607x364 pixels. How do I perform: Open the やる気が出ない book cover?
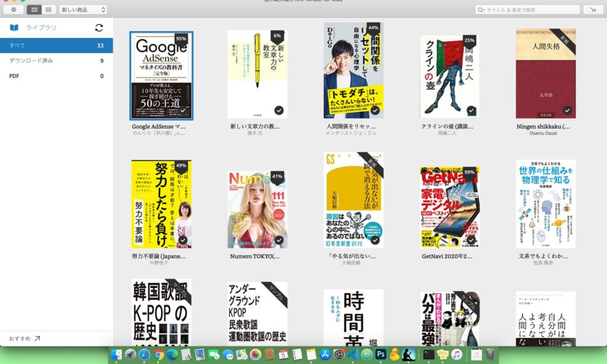click(353, 200)
